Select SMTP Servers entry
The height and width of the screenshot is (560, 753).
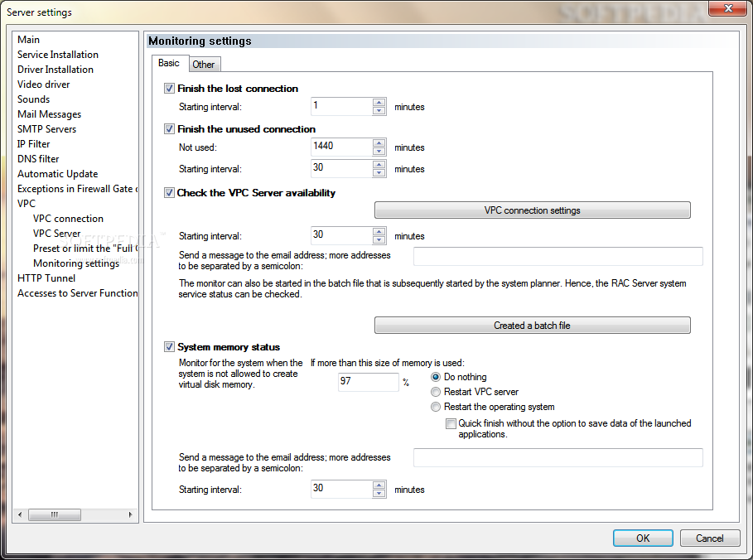46,129
